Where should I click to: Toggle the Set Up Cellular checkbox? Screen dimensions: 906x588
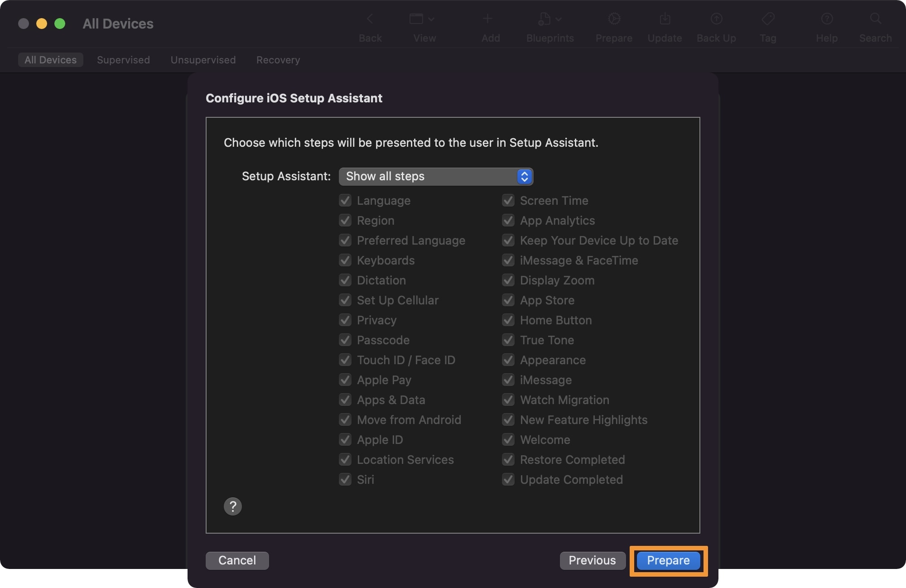click(x=345, y=300)
